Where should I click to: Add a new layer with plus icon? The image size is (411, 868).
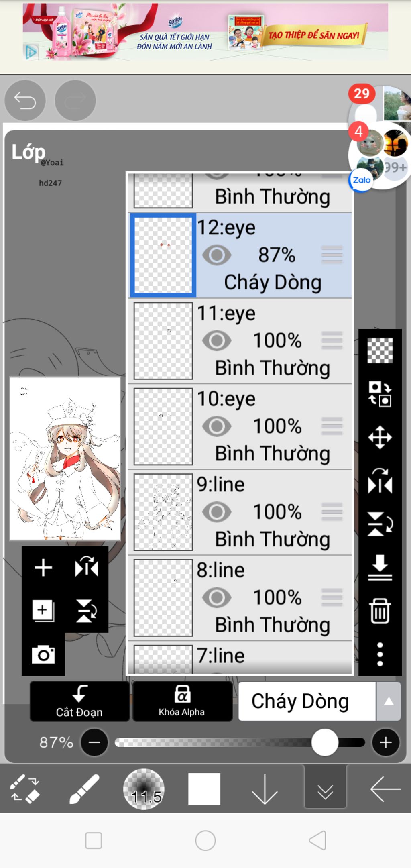coord(43,568)
